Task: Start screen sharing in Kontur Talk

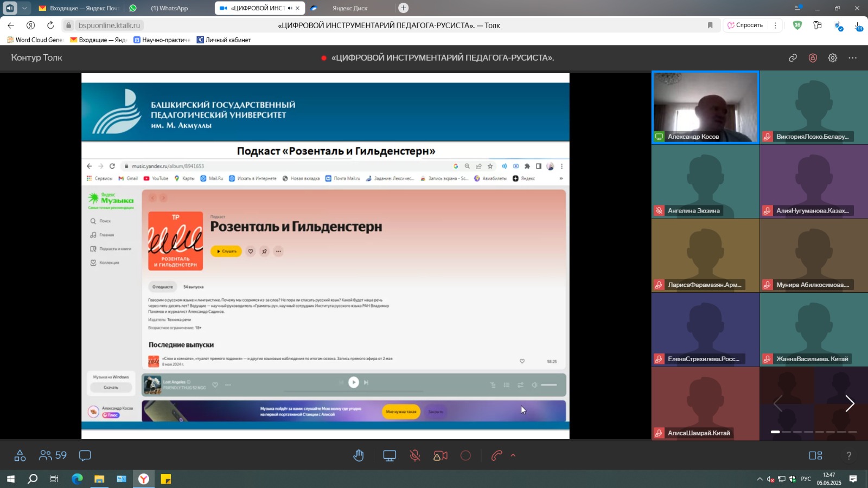Action: click(390, 455)
